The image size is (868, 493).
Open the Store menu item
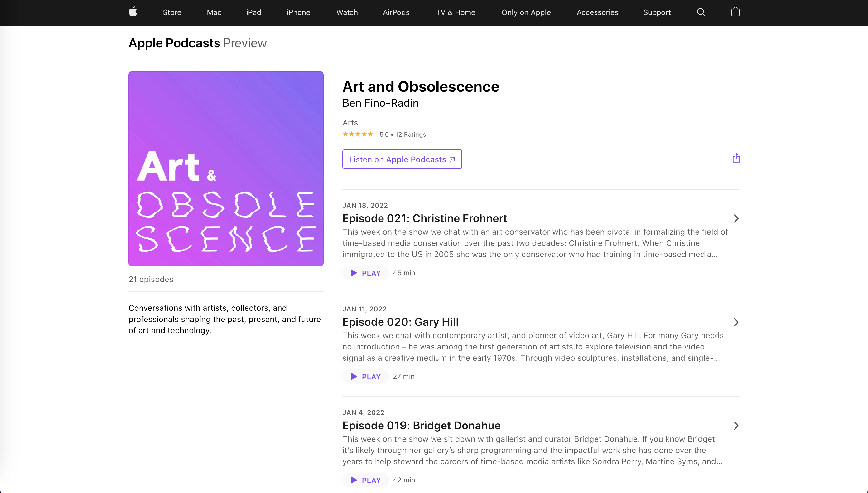click(x=172, y=12)
